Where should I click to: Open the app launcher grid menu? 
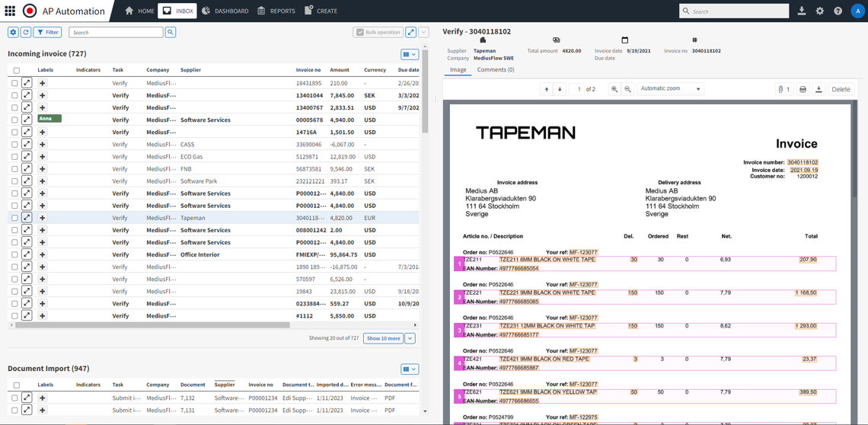tap(10, 11)
